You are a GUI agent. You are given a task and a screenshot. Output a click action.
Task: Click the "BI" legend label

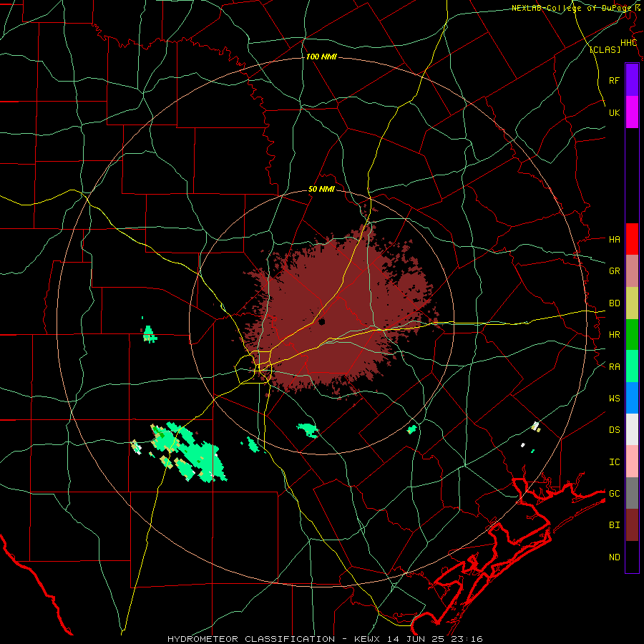point(614,525)
